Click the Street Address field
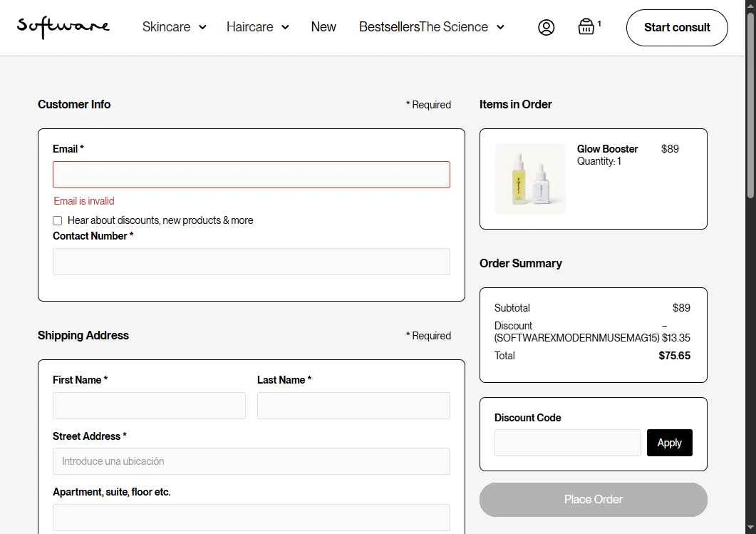Viewport: 756px width, 534px height. (252, 461)
